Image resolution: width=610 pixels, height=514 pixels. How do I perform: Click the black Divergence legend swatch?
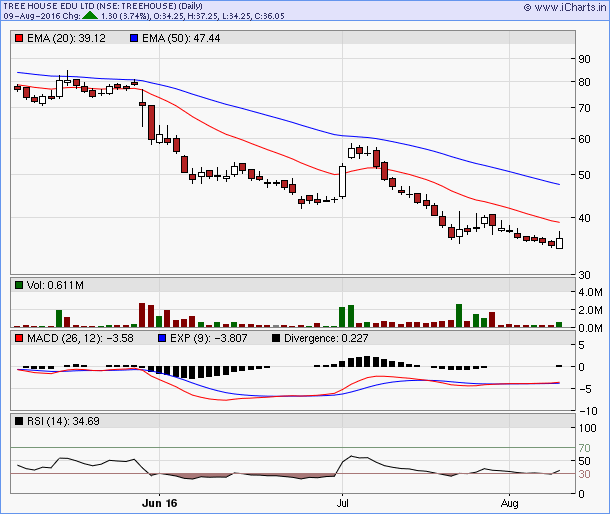276,338
